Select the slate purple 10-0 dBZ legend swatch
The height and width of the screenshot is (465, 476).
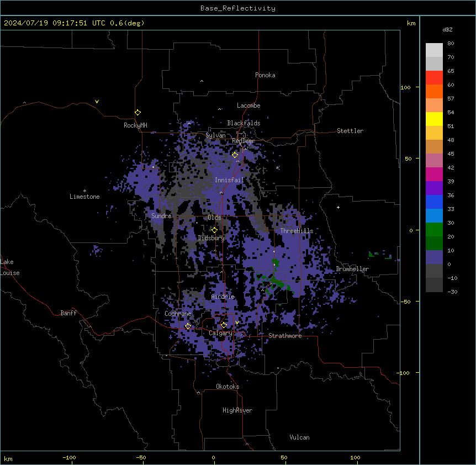[434, 257]
